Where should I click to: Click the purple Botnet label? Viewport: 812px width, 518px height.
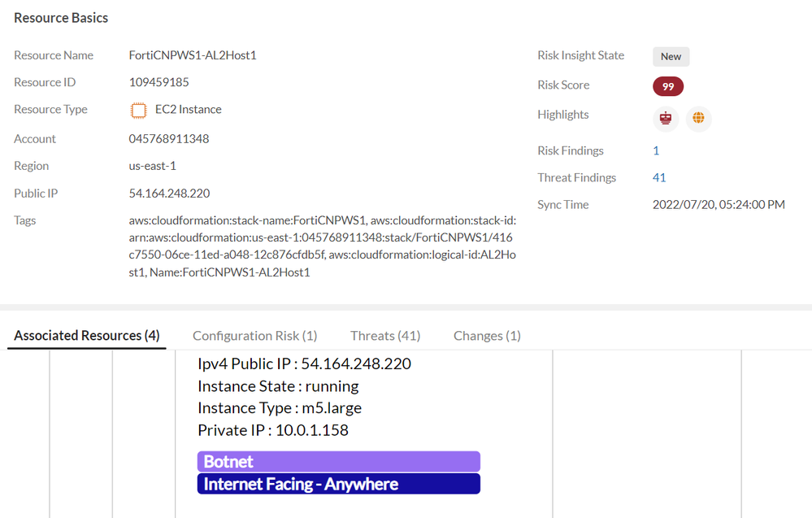[338, 462]
